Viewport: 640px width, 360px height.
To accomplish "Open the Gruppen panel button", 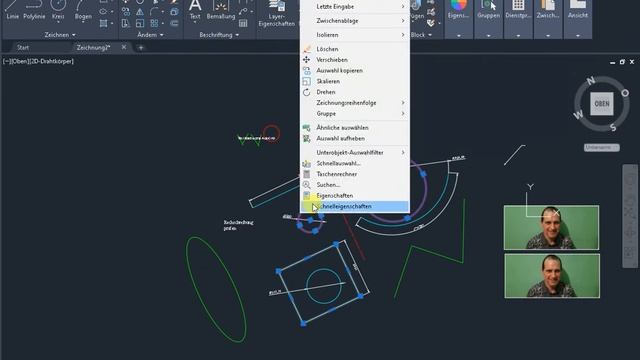I will pyautogui.click(x=488, y=10).
